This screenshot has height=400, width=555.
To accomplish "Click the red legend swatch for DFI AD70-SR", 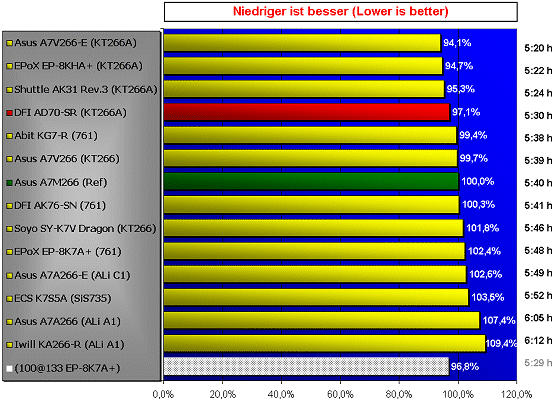I will pyautogui.click(x=10, y=113).
